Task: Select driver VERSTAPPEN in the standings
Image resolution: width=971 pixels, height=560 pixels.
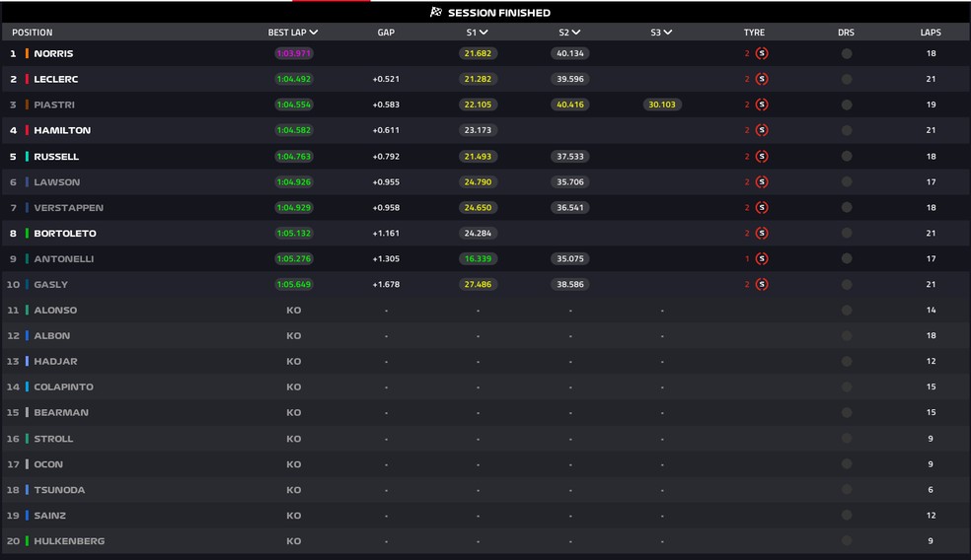Action: (69, 208)
